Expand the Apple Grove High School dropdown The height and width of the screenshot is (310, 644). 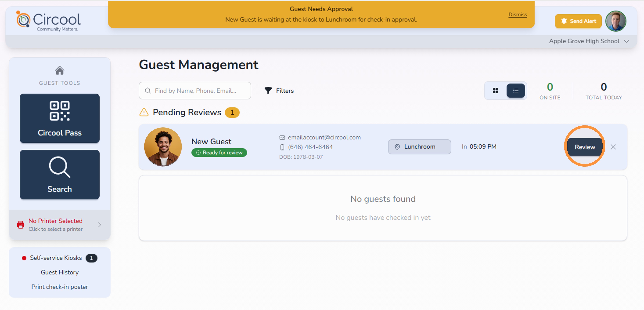(x=589, y=41)
